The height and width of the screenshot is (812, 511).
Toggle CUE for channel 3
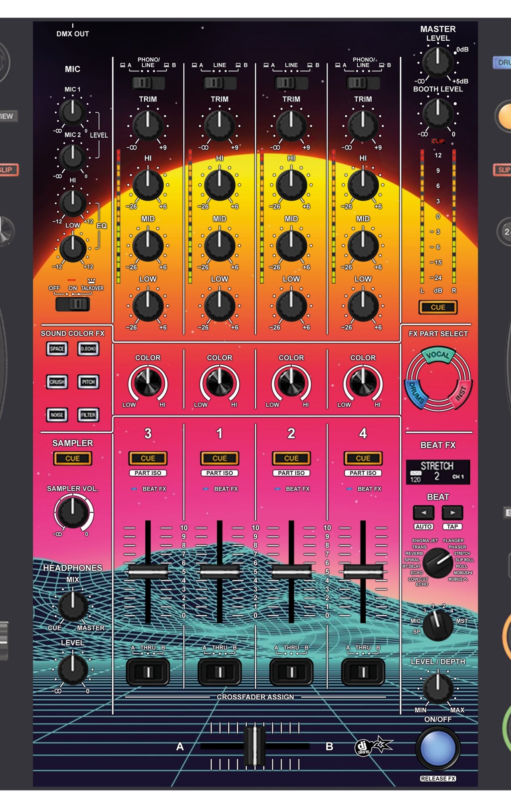(x=148, y=458)
